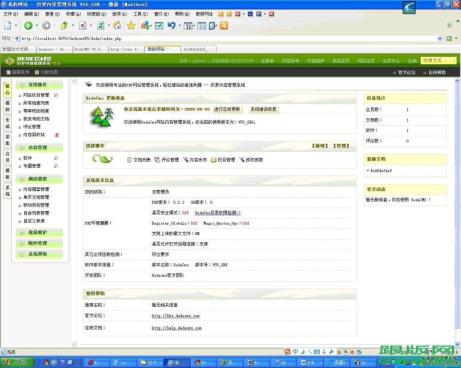
Task: Click the 评论管理 quick operation shortcut
Action: pyautogui.click(x=167, y=160)
